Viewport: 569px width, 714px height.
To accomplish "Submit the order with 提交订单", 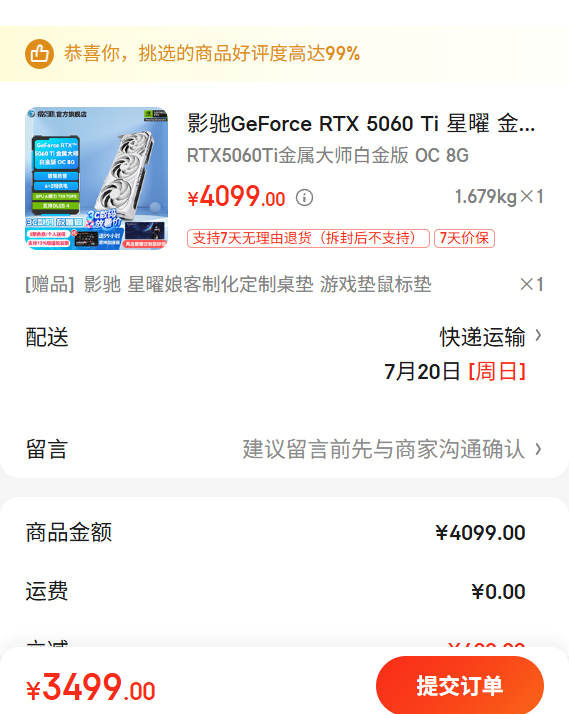I will pyautogui.click(x=460, y=685).
